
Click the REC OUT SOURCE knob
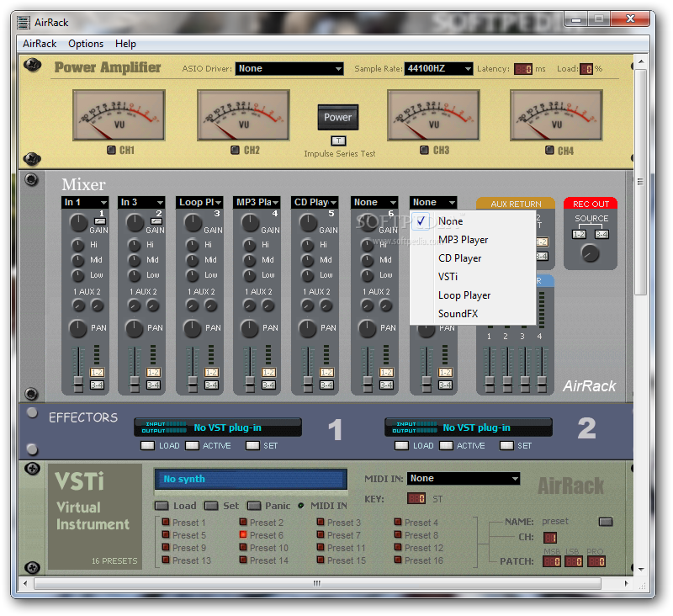pyautogui.click(x=591, y=253)
